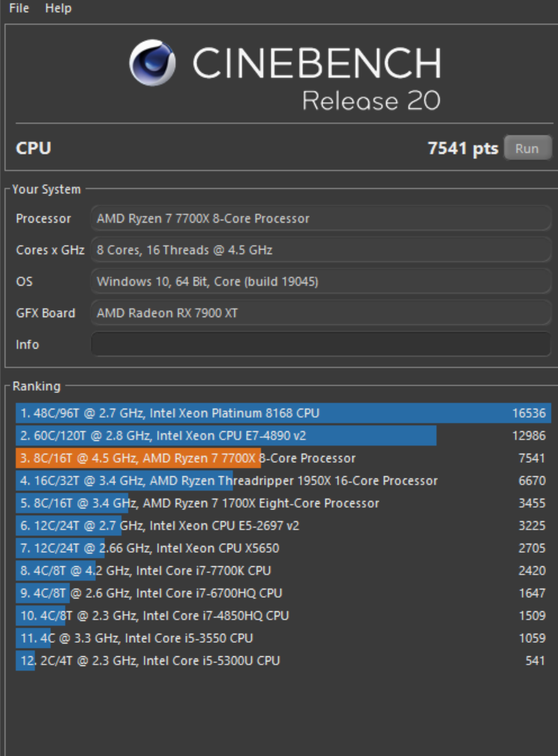This screenshot has width=558, height=756.
Task: Select the orange AMD Ryzen 7 7700X ranking row
Action: pos(283,458)
